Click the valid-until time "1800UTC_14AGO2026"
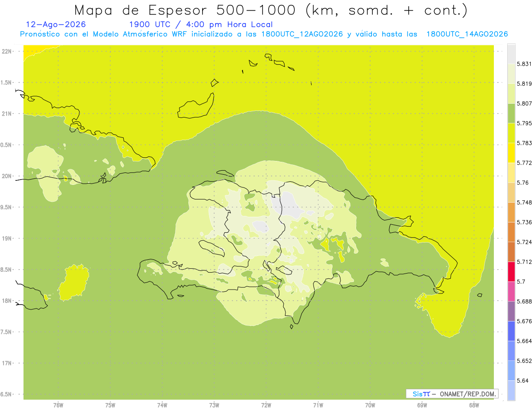Image resolution: width=532 pixels, height=411 pixels. [x=467, y=34]
